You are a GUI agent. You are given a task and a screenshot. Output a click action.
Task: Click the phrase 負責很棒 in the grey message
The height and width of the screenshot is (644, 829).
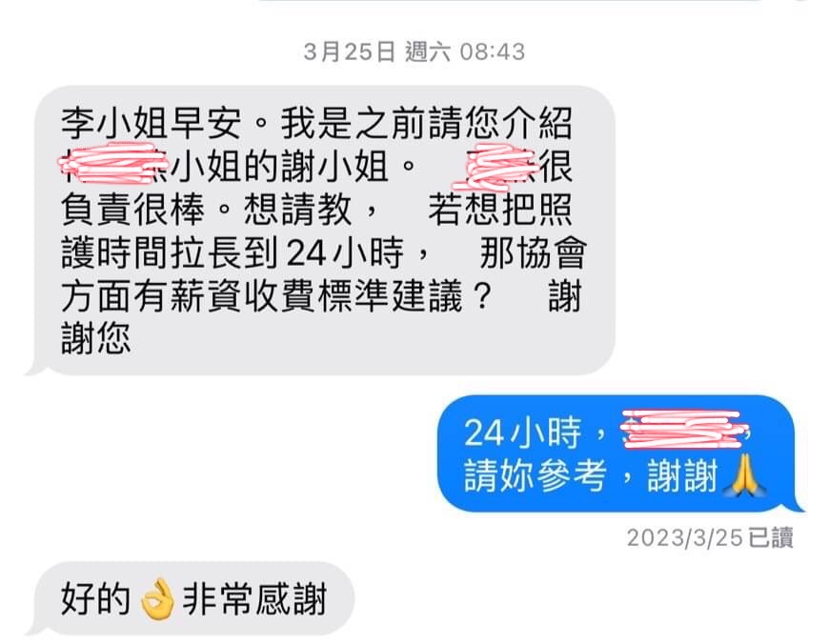132,210
